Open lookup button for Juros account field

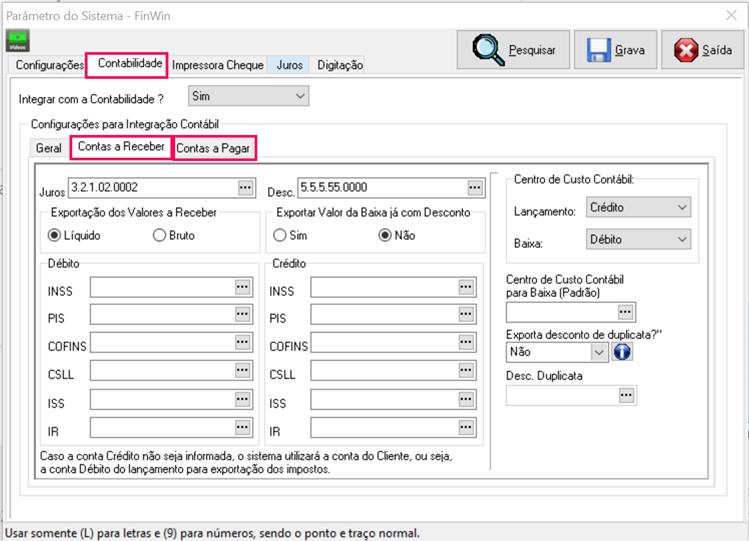pos(245,187)
